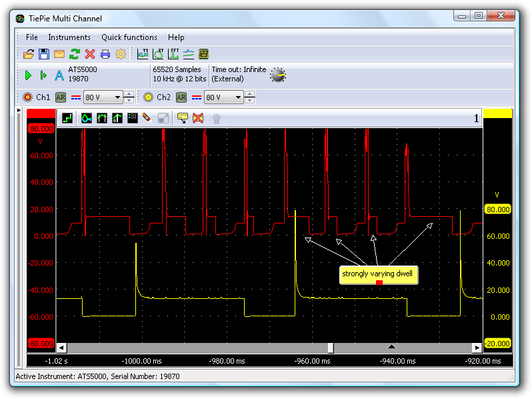Expand the side panel arrow at graph left

coord(19,110)
